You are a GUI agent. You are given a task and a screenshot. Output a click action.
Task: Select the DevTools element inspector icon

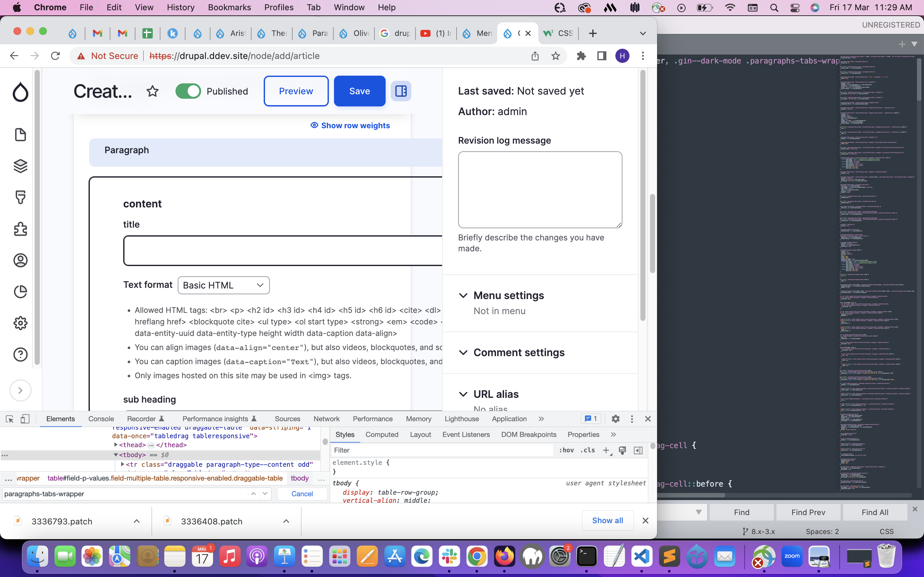click(x=10, y=419)
